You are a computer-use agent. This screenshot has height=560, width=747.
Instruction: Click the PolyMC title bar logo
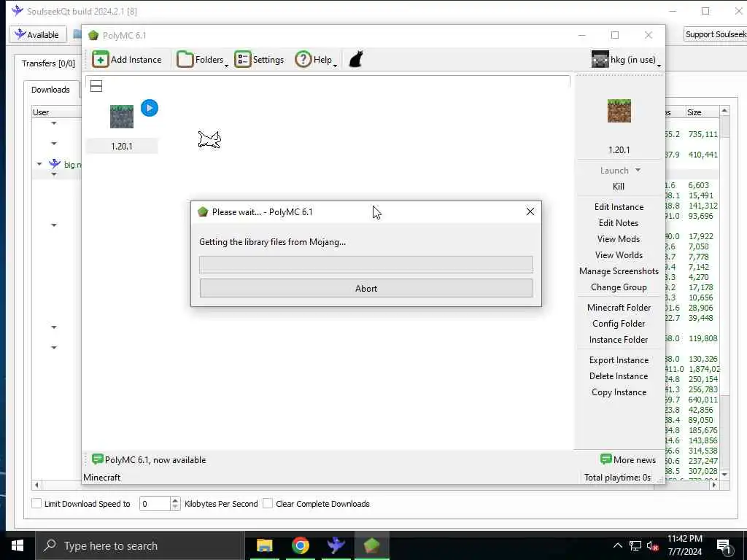click(93, 35)
